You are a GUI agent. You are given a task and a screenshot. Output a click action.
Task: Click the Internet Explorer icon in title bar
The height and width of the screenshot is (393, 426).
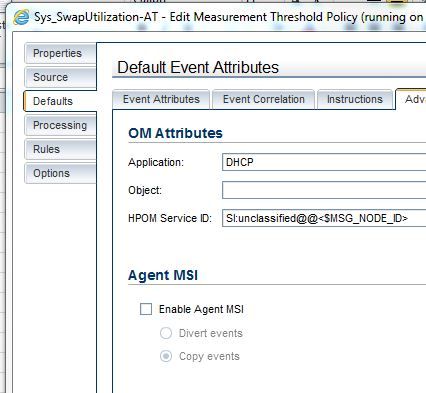21,17
